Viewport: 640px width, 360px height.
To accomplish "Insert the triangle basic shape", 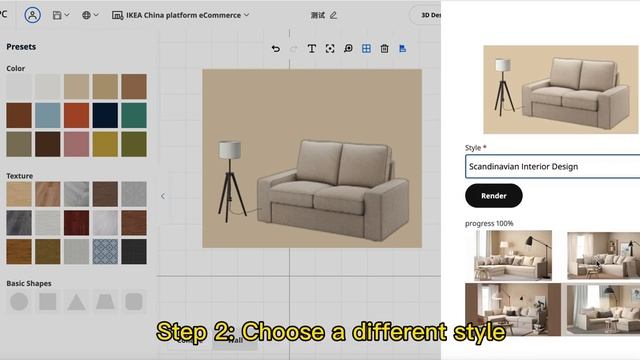I will point(76,302).
